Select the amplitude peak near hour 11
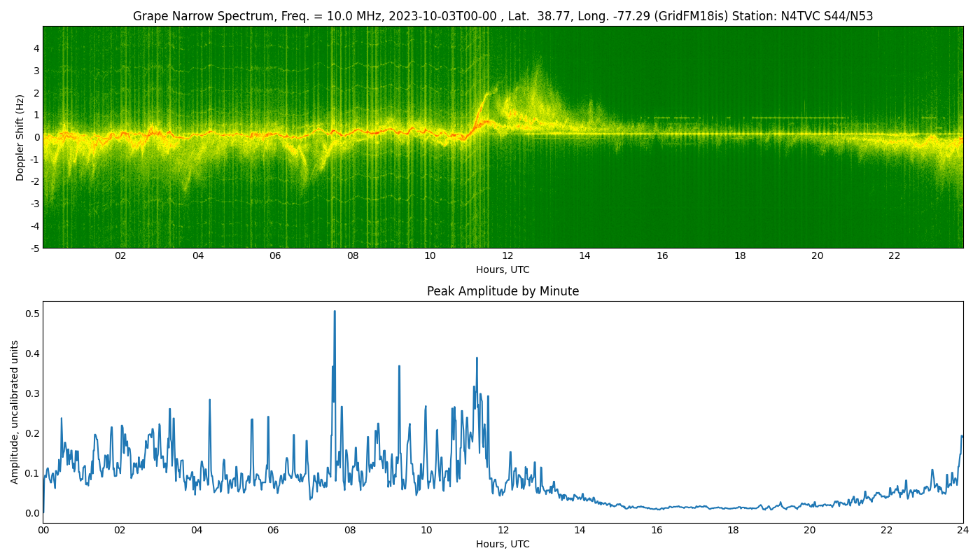Viewport: 980px width, 560px height. point(477,358)
